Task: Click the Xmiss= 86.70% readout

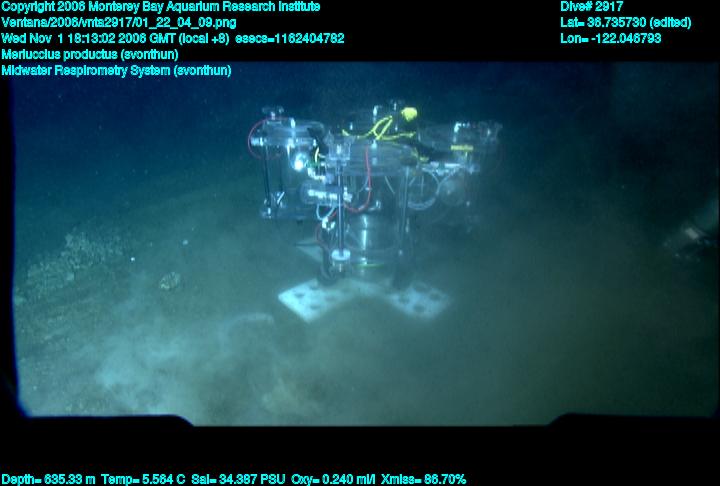Action: 423,480
